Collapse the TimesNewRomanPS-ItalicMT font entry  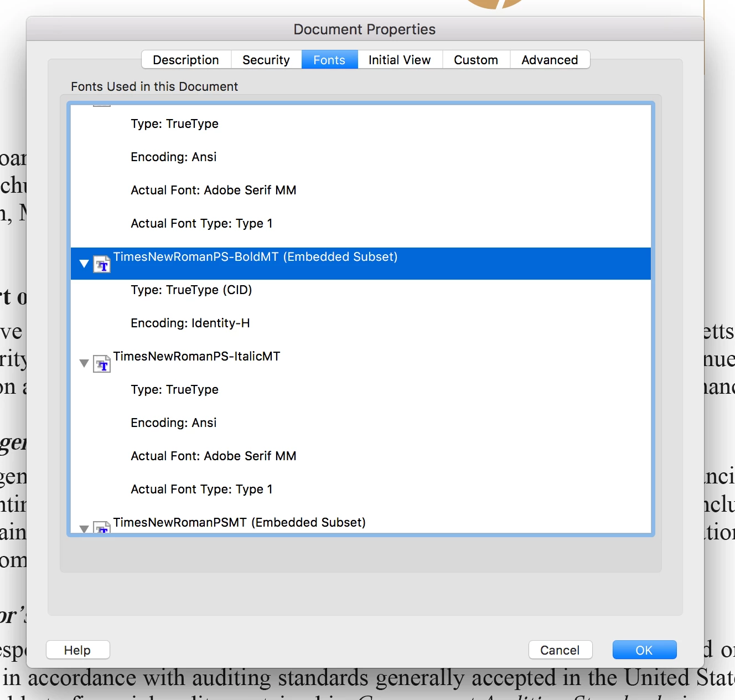click(x=84, y=363)
